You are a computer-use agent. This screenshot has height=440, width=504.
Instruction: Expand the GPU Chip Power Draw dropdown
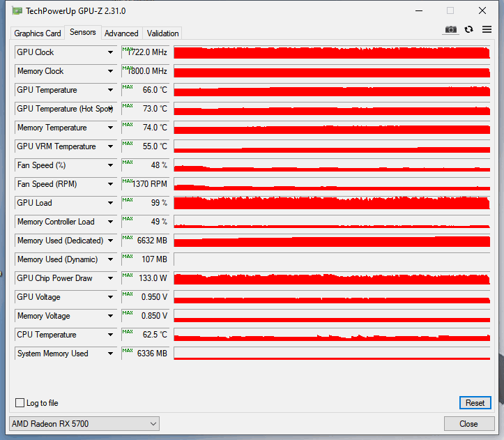click(110, 278)
